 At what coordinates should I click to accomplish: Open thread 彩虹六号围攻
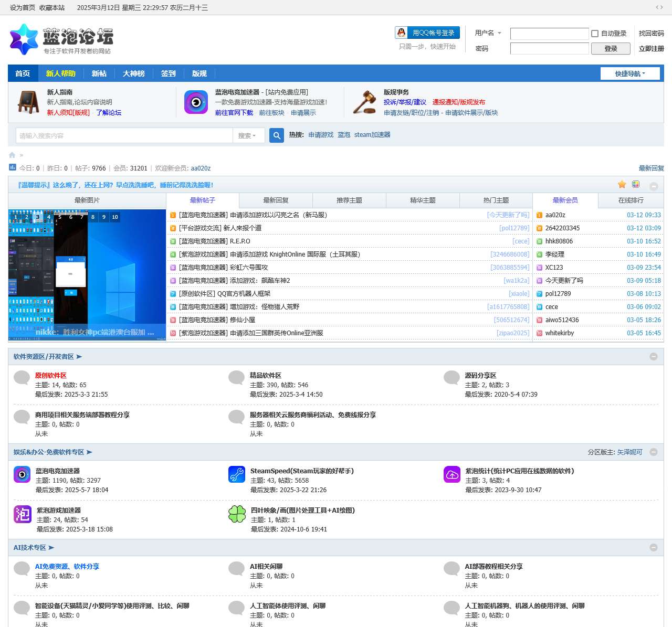(x=249, y=268)
